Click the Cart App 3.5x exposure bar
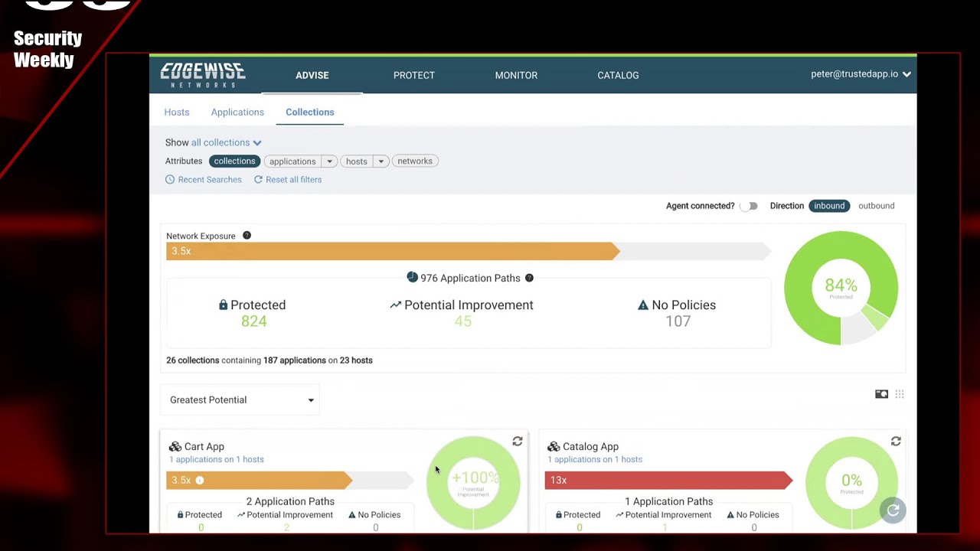980x551 pixels. (259, 480)
